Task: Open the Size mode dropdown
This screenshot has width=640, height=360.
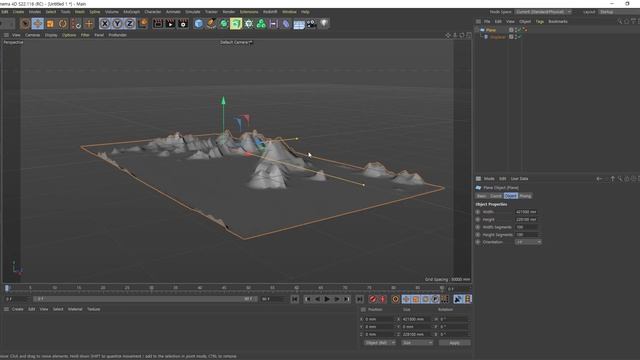Action: [417, 343]
